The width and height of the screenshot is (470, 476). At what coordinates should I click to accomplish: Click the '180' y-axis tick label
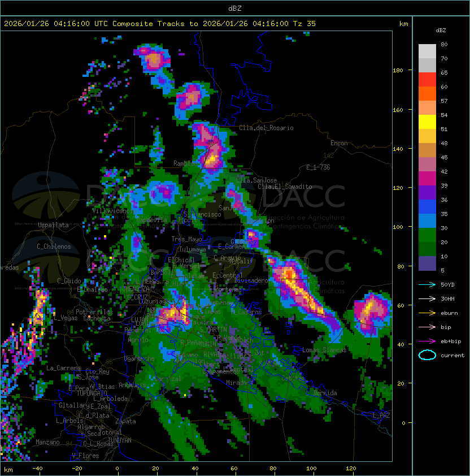(x=398, y=71)
